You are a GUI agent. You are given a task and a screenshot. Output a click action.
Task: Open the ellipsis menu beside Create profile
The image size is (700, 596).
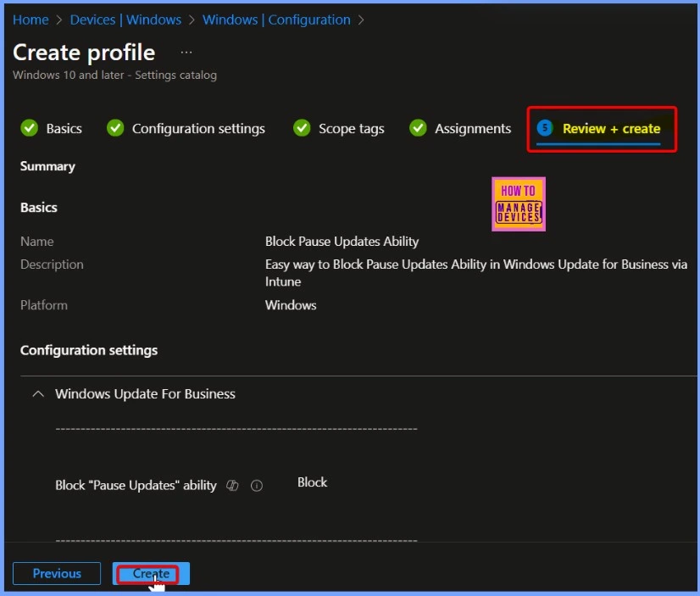[x=186, y=53]
